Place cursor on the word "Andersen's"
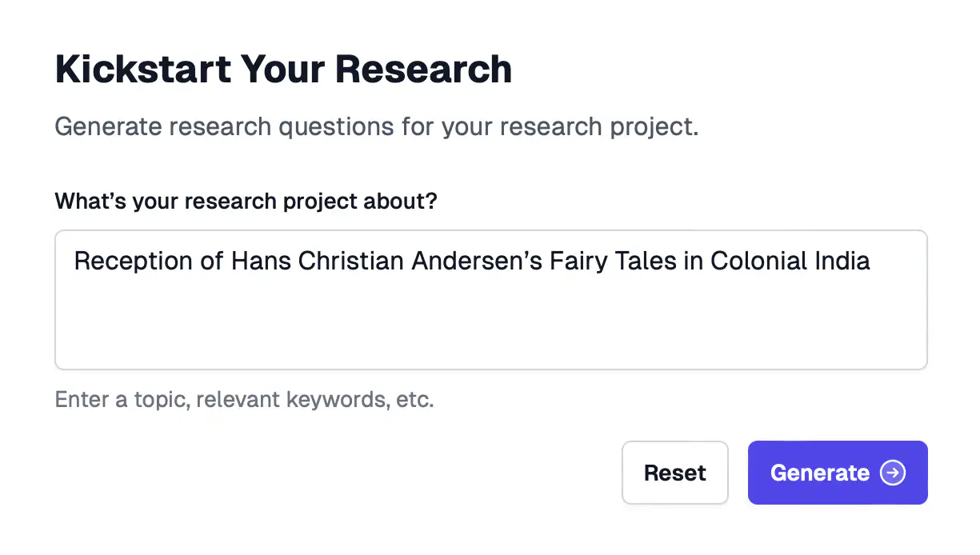 click(476, 261)
